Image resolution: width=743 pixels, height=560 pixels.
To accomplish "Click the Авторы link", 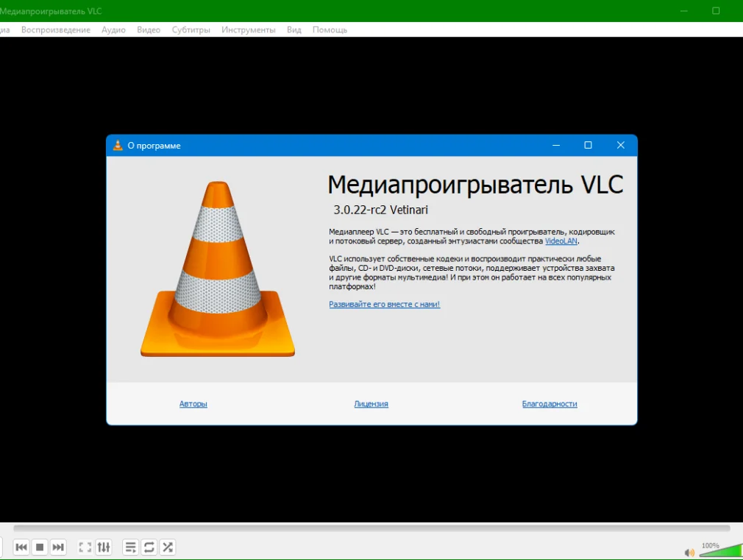I will [193, 404].
